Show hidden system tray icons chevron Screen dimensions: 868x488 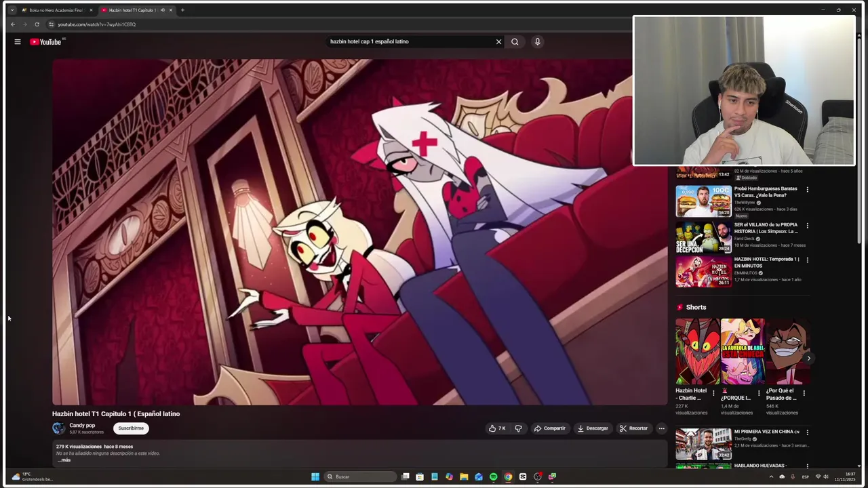coord(771,476)
